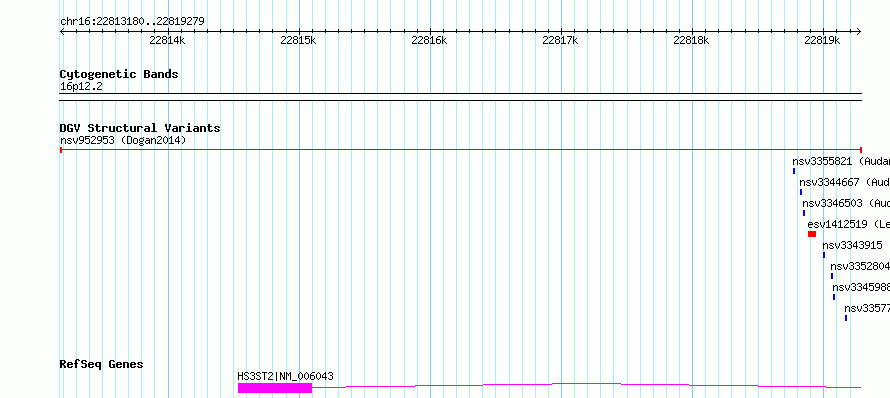The image size is (890, 398).
Task: Click the blue nsv33577 variant marker
Action: (x=846, y=318)
